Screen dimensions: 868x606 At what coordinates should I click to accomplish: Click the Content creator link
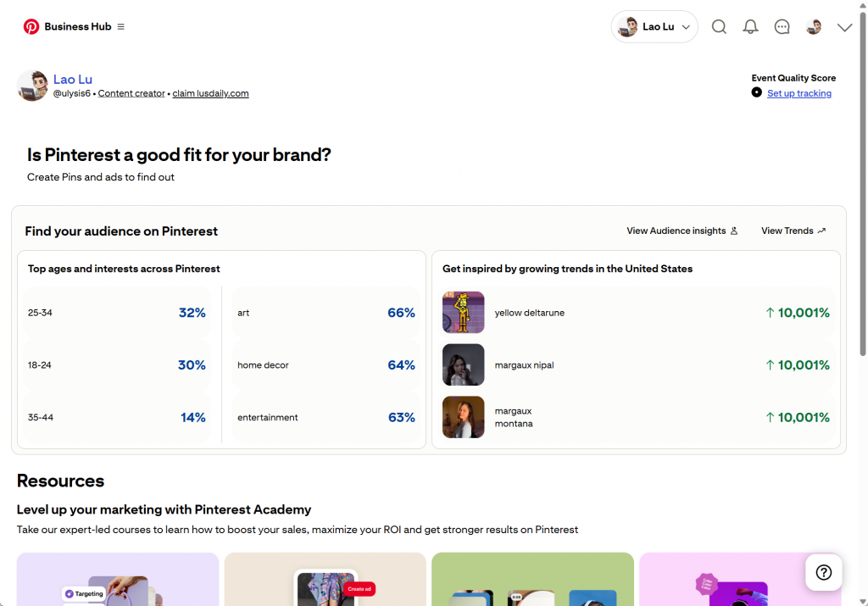click(x=131, y=93)
